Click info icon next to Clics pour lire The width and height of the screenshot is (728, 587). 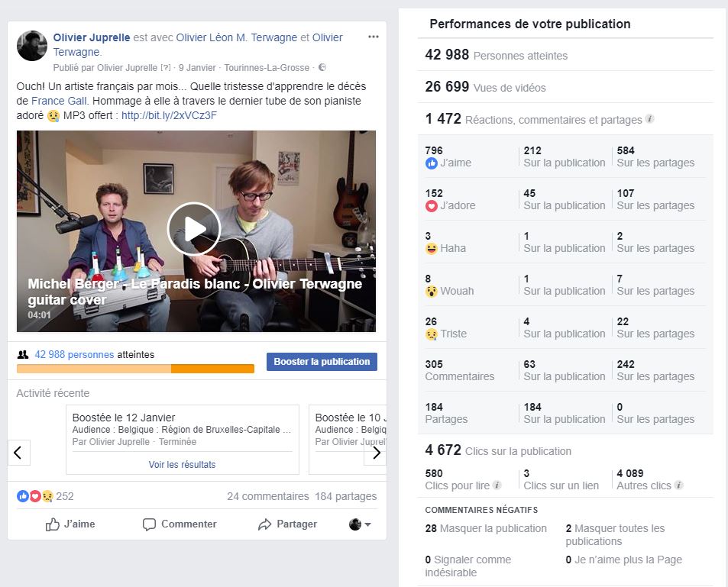click(497, 485)
